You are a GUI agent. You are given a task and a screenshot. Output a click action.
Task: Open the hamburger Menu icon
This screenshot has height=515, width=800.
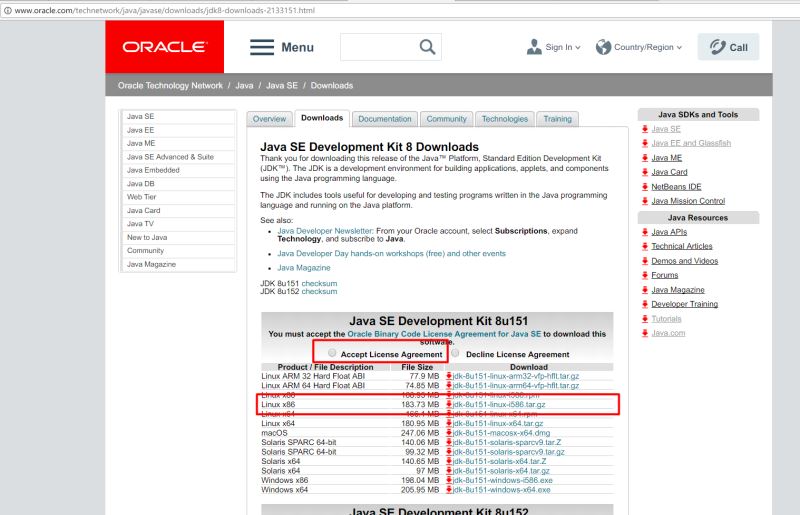(x=262, y=47)
